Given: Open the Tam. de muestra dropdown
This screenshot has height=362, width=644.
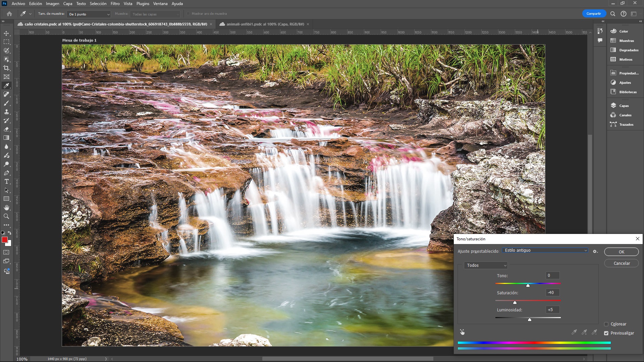Looking at the screenshot, I should [89, 14].
